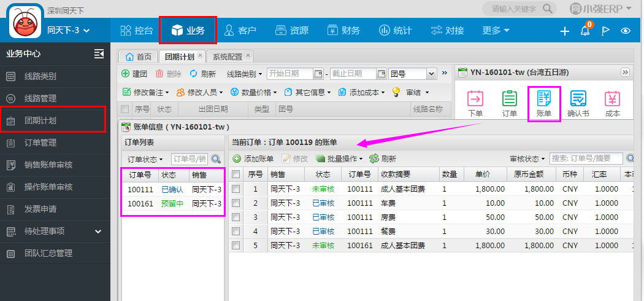This screenshot has width=644, height=301.
Task: Click the 账单 bill icon
Action: [544, 104]
